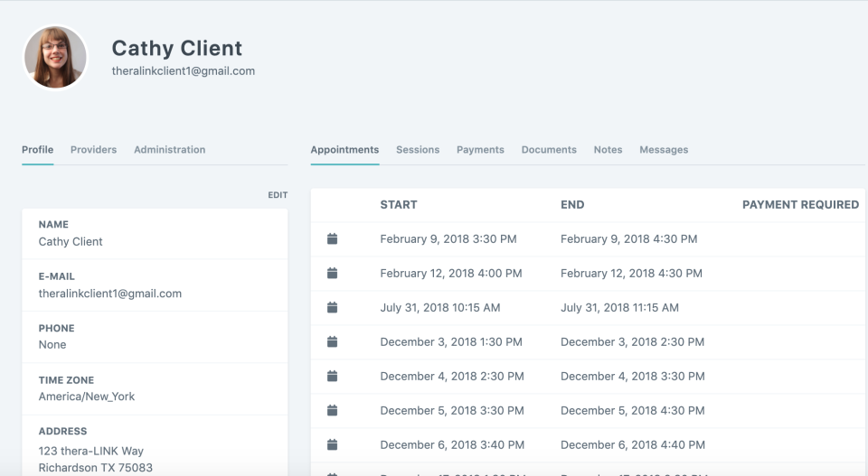Click the PAYMENT REQUIRED column header

coord(800,205)
